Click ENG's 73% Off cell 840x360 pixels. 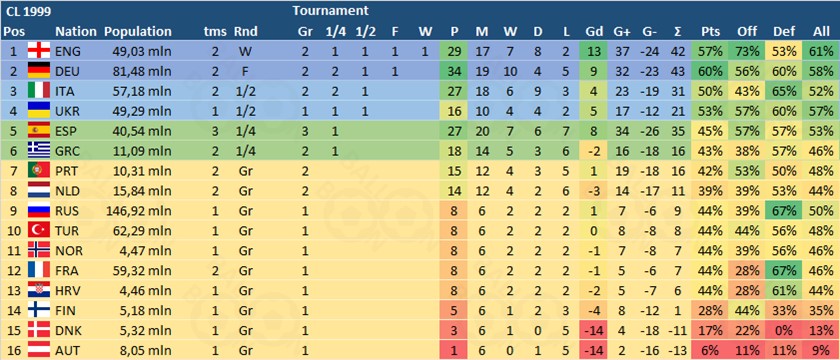[x=747, y=51]
